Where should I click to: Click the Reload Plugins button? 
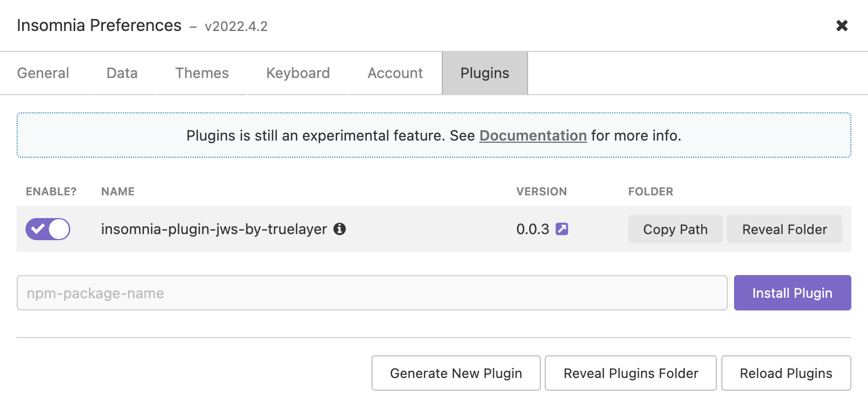tap(786, 373)
